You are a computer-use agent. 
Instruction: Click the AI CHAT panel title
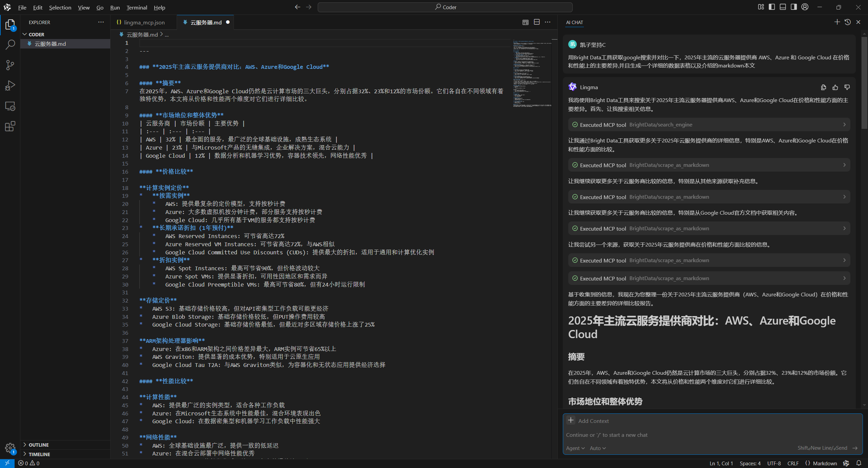[574, 22]
